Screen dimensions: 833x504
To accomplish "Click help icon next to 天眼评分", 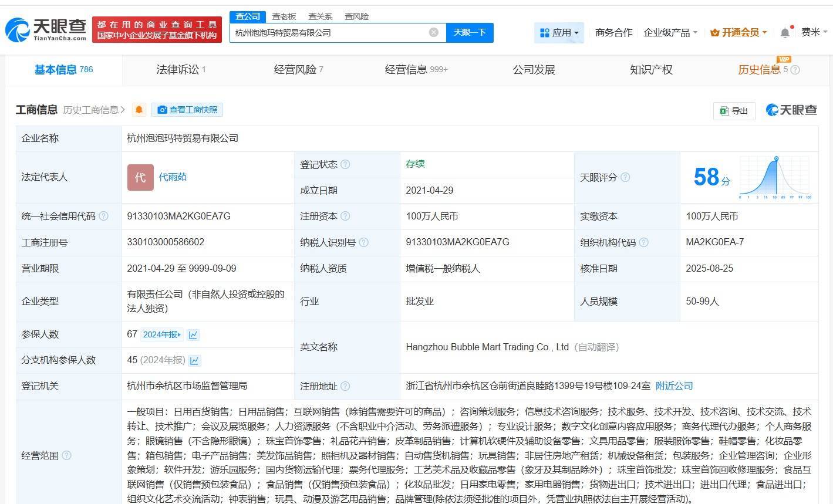I will 625,177.
